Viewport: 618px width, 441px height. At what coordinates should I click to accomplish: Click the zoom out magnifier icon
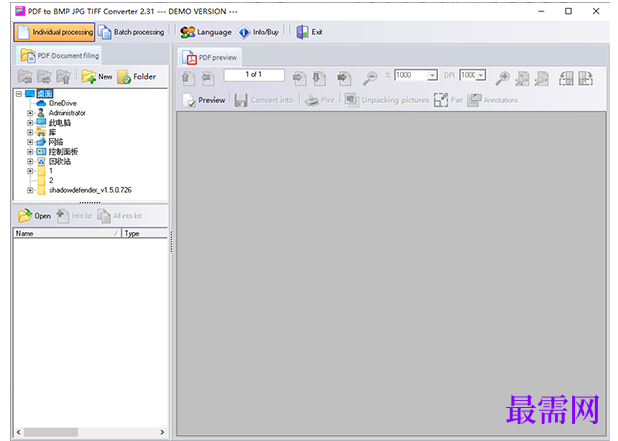coord(370,78)
